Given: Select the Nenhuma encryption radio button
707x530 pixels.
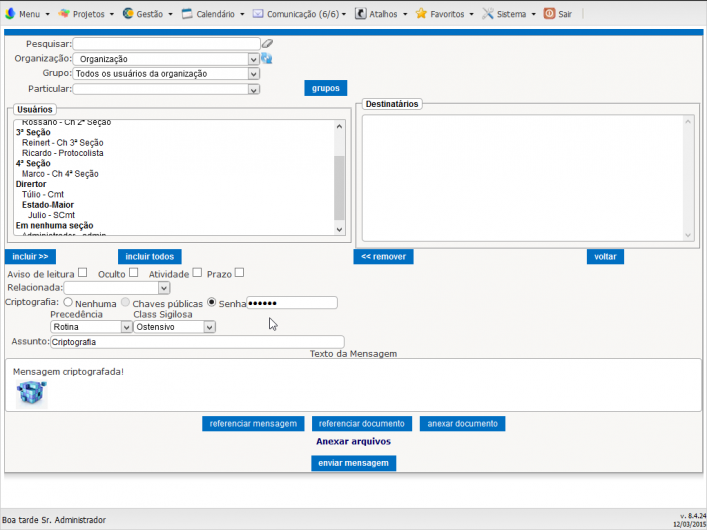Looking at the screenshot, I should [x=68, y=302].
